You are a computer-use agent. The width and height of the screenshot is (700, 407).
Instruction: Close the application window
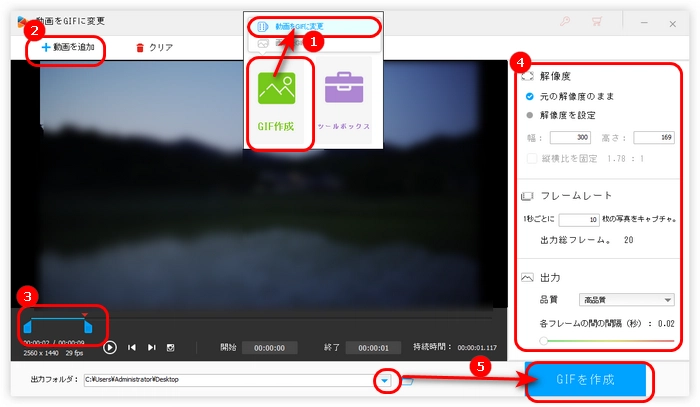pos(672,24)
